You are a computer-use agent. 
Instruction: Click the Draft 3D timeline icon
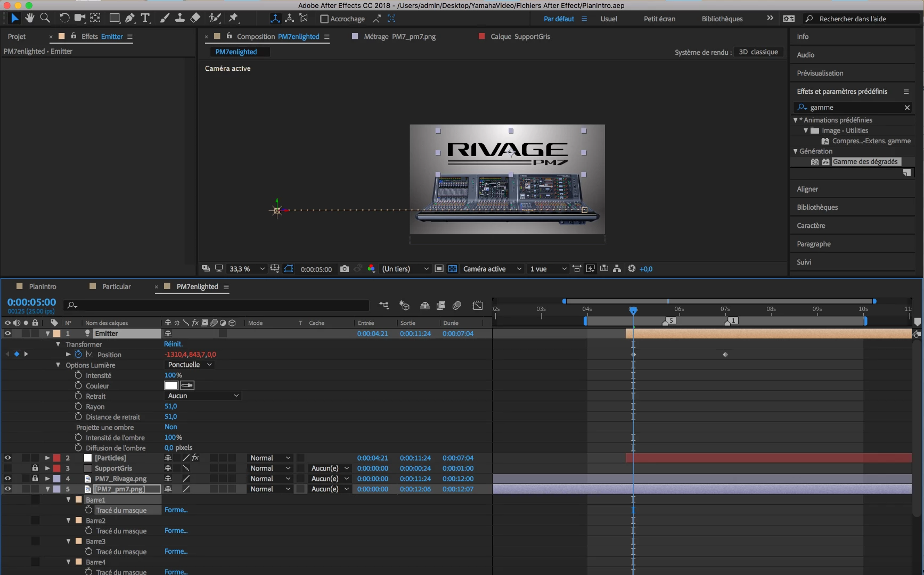[x=404, y=306]
